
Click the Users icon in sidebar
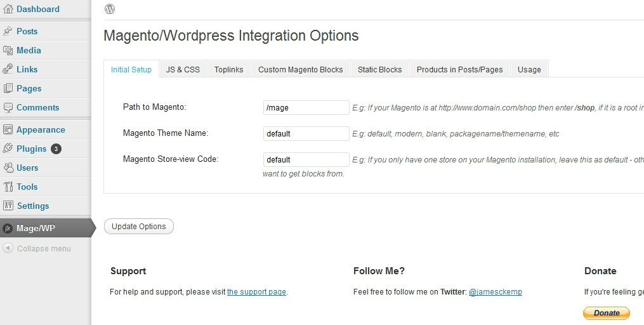pos(8,168)
